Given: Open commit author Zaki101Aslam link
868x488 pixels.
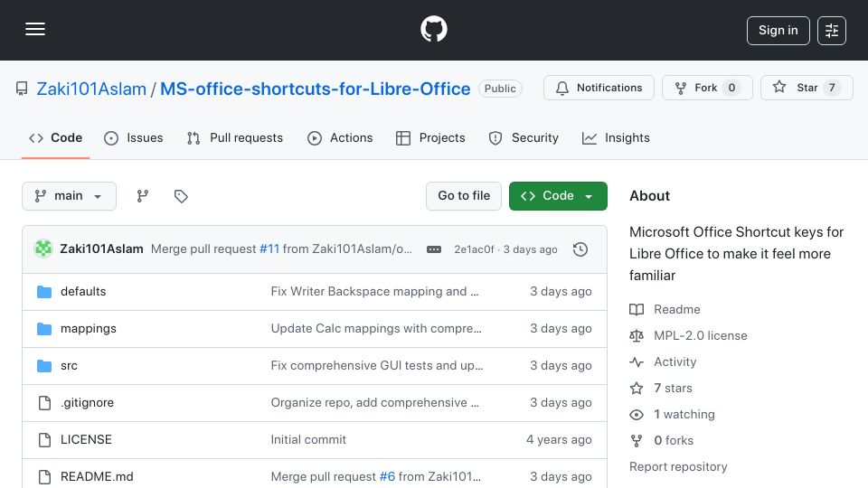Looking at the screenshot, I should (x=101, y=249).
